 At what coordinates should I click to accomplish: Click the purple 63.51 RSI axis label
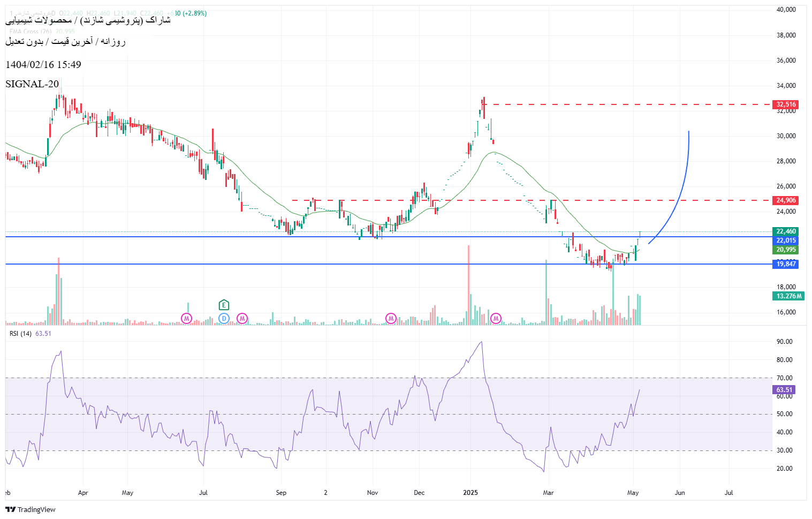click(x=784, y=390)
